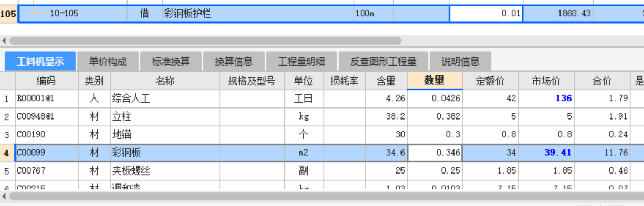This screenshot has width=644, height=206.
Task: Click the 副 unit cell
Action: pos(304,171)
